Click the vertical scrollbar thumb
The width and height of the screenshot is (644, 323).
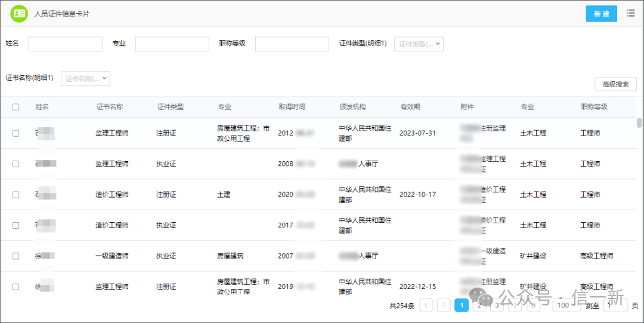[639, 123]
